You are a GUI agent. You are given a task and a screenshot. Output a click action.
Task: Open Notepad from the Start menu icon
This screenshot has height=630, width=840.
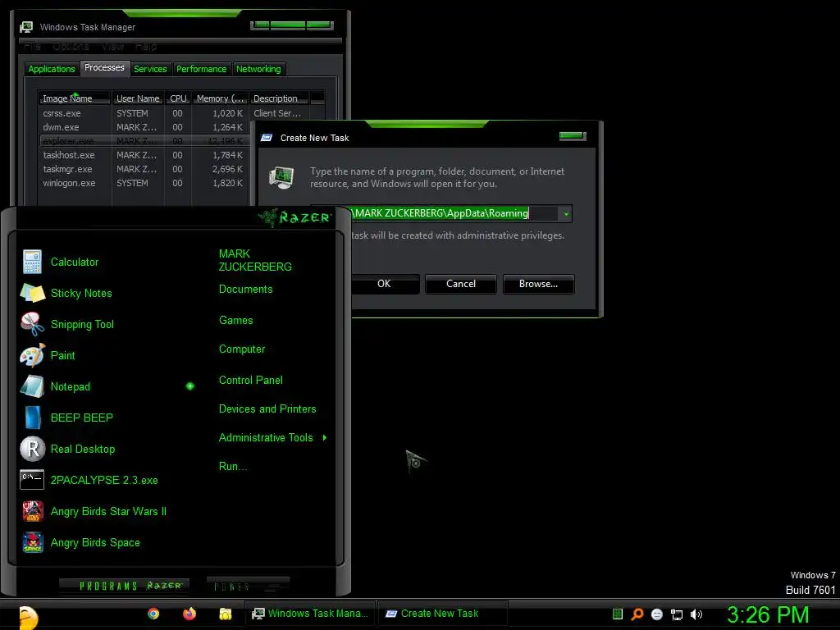coord(32,386)
